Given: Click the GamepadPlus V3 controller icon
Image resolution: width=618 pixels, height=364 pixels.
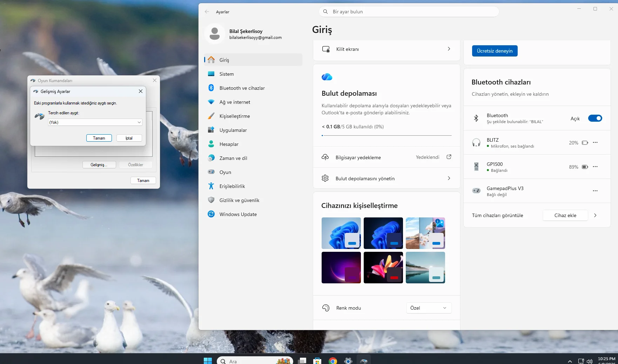Looking at the screenshot, I should tap(476, 191).
